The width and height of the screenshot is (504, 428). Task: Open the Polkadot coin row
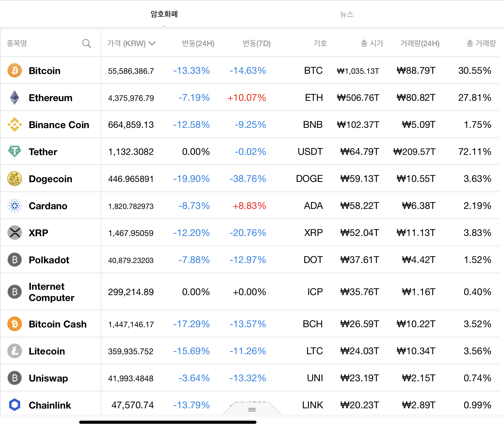click(49, 260)
